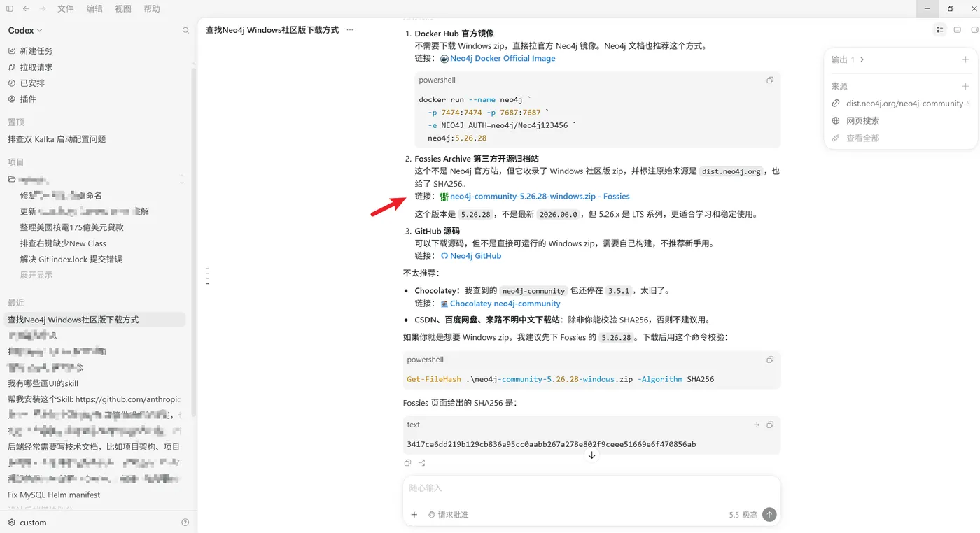
Task: Click the 'GitHub 源码' heading
Action: pos(437,231)
